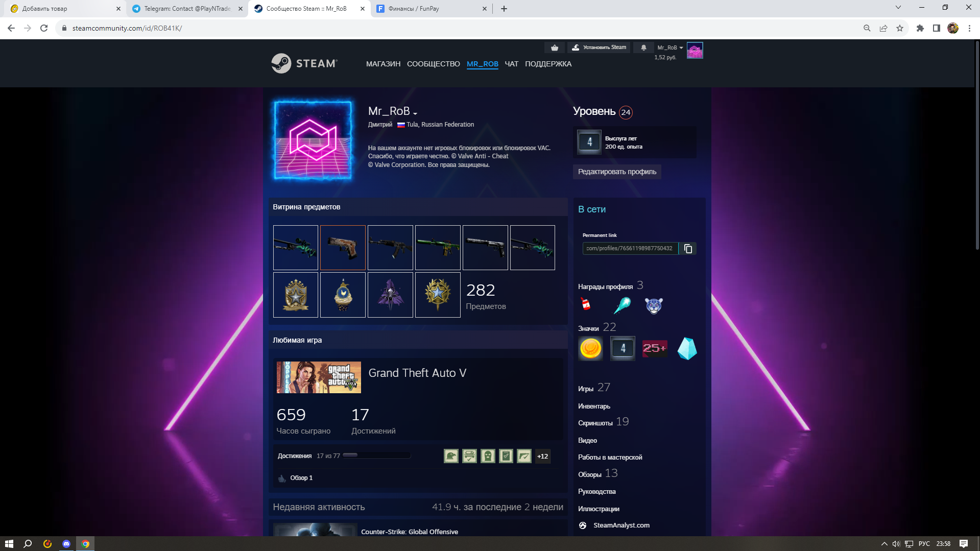Open the purple starship pin item
Image resolution: width=980 pixels, height=551 pixels.
[390, 295]
